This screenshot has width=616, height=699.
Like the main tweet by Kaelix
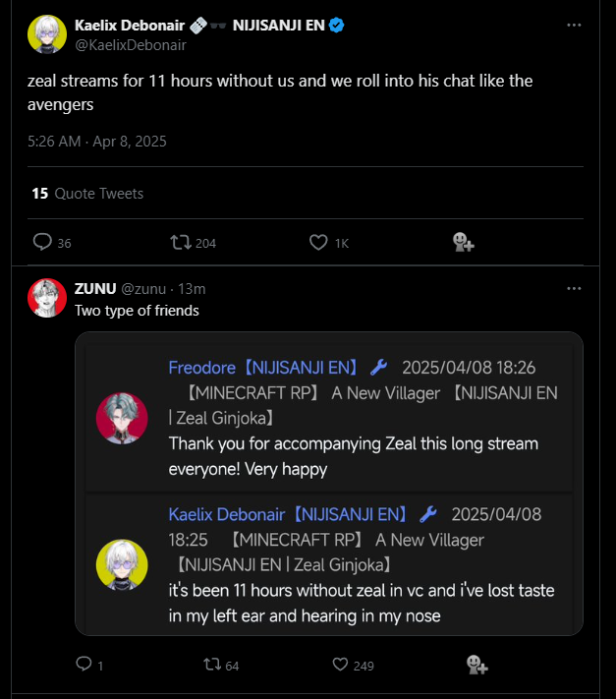(x=318, y=242)
